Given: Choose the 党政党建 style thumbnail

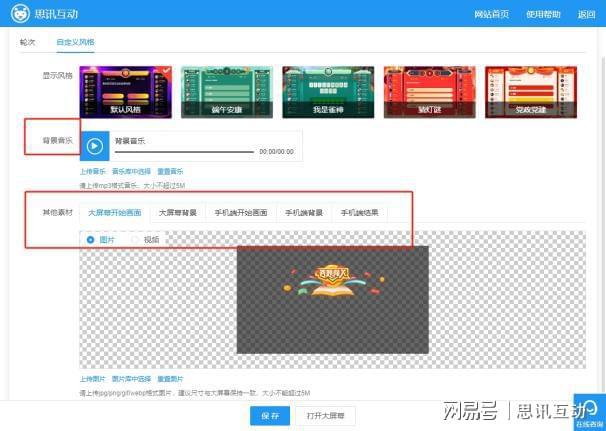Looking at the screenshot, I should 530,92.
